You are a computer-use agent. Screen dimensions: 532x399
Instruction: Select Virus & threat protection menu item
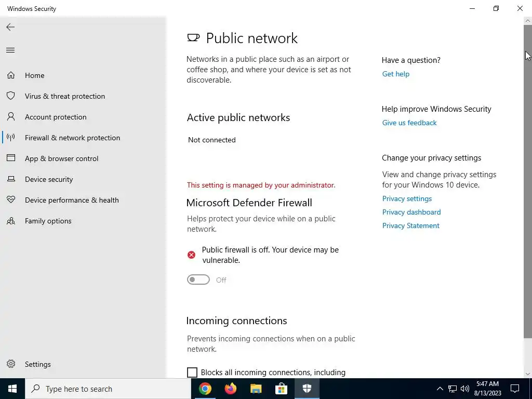65,96
